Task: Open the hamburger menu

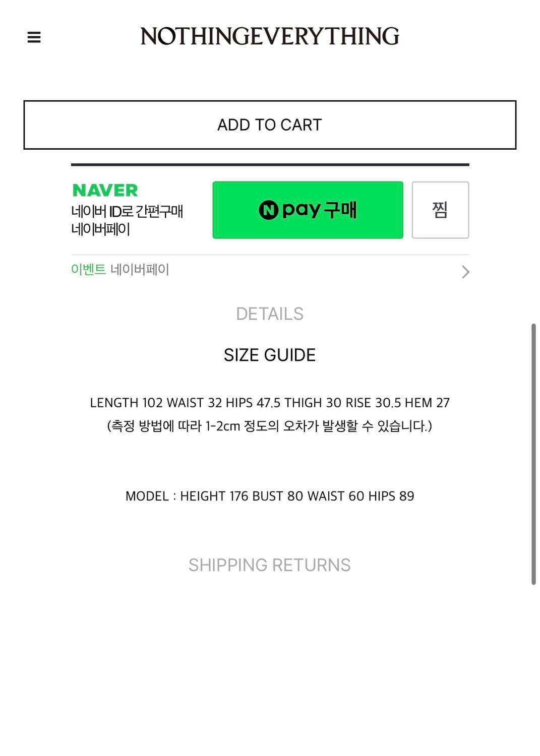Action: coord(34,37)
